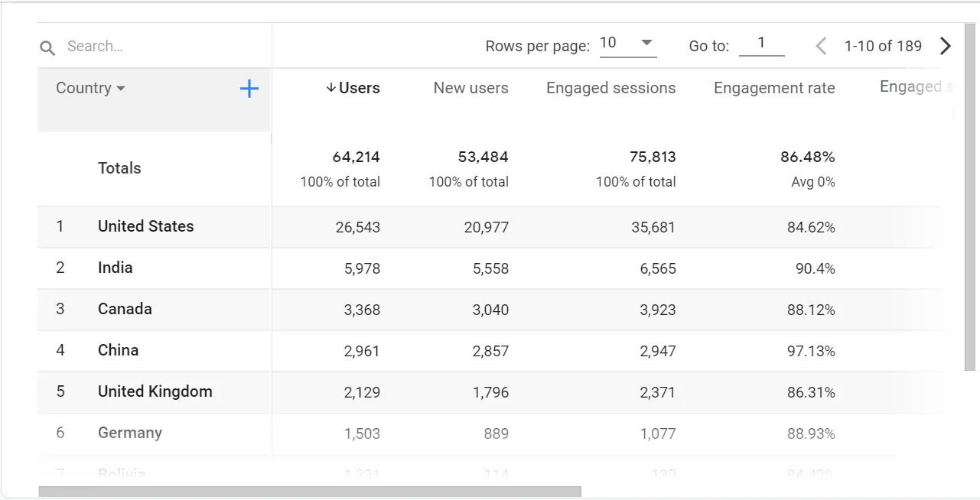
Task: Click the Users sort arrow
Action: tap(330, 88)
